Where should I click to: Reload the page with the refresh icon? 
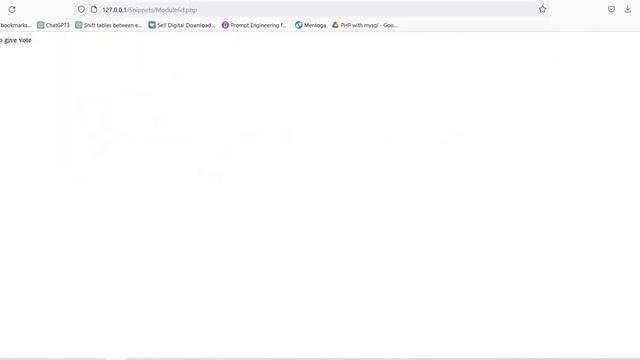tap(12, 9)
